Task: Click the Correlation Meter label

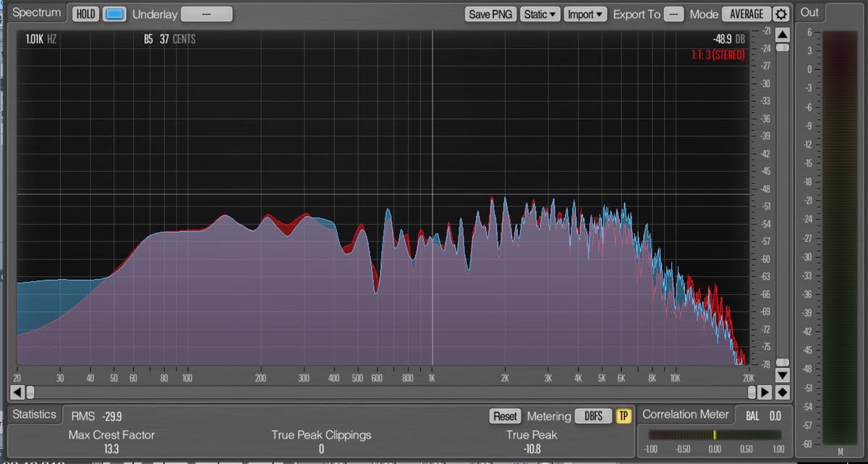Action: (685, 414)
